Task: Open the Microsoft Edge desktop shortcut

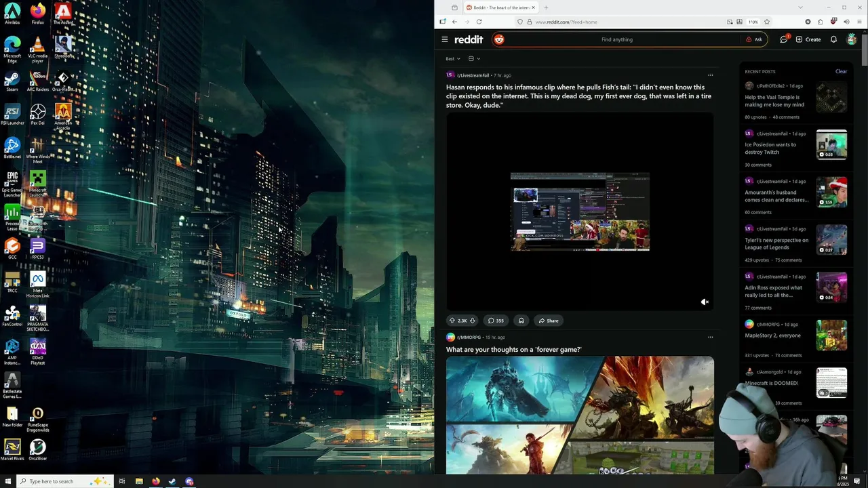Action: [12, 50]
